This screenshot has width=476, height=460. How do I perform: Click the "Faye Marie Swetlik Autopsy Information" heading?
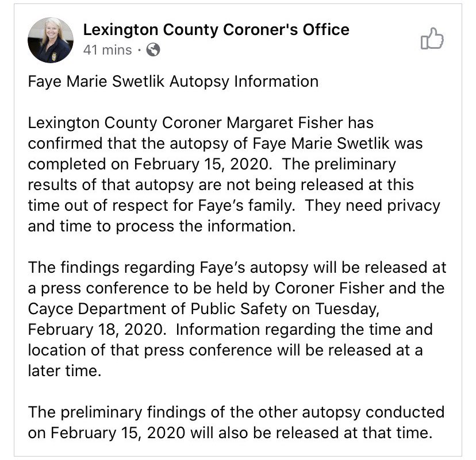point(173,81)
